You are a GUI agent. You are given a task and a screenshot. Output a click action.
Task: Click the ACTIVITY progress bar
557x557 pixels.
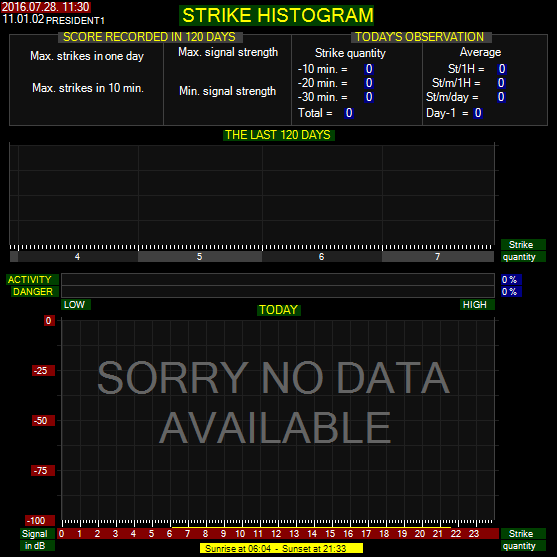pyautogui.click(x=278, y=279)
